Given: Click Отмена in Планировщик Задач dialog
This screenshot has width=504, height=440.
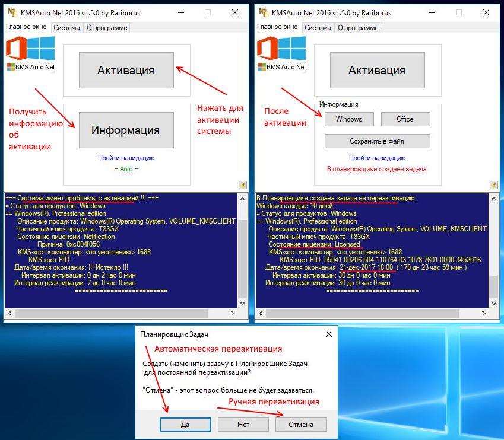Looking at the screenshot, I should pos(301,425).
